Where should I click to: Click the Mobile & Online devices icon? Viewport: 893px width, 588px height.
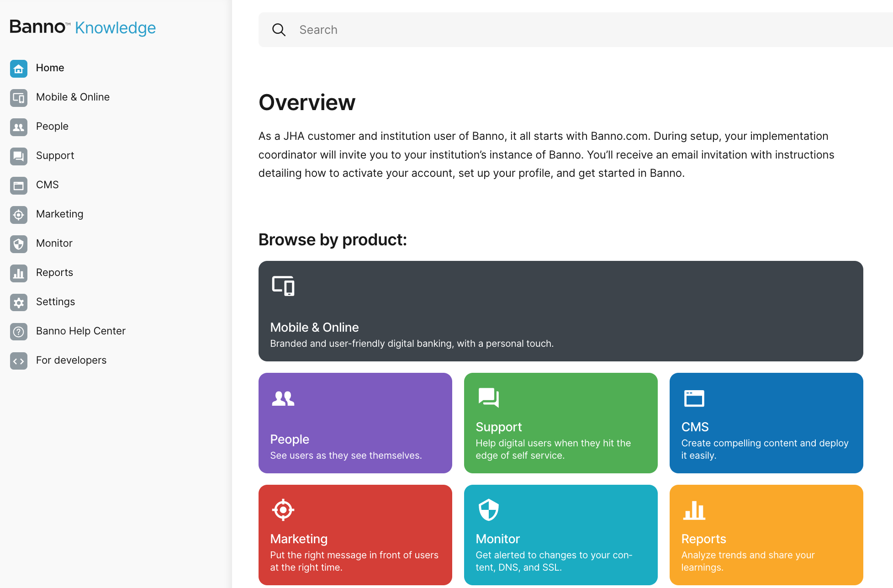click(x=19, y=98)
